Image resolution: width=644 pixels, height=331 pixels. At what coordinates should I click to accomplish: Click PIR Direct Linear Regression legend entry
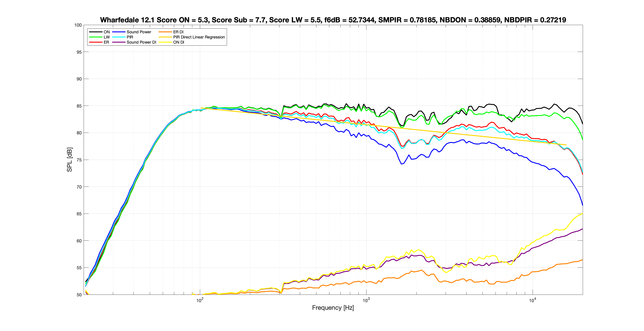click(x=192, y=37)
